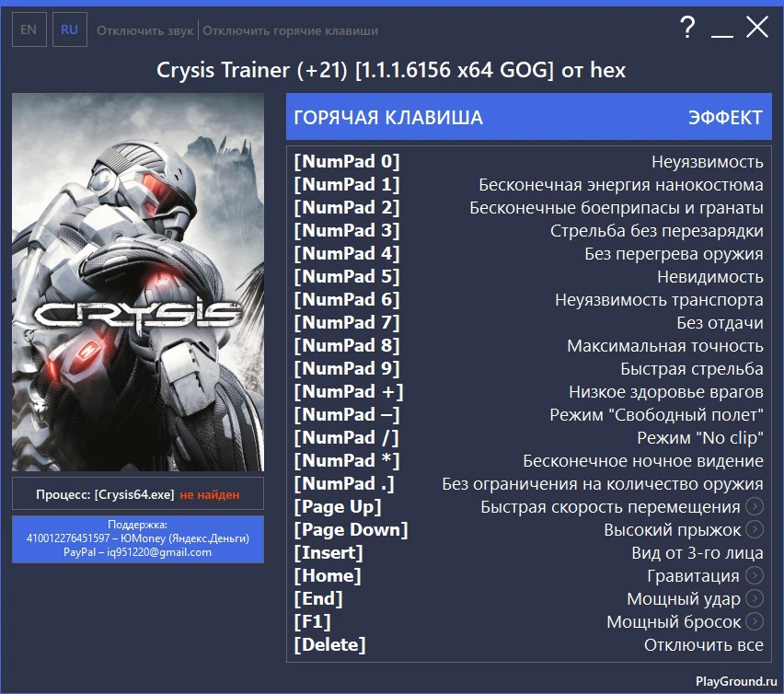Open Гравитация adjustment via its arrow icon

click(x=755, y=575)
